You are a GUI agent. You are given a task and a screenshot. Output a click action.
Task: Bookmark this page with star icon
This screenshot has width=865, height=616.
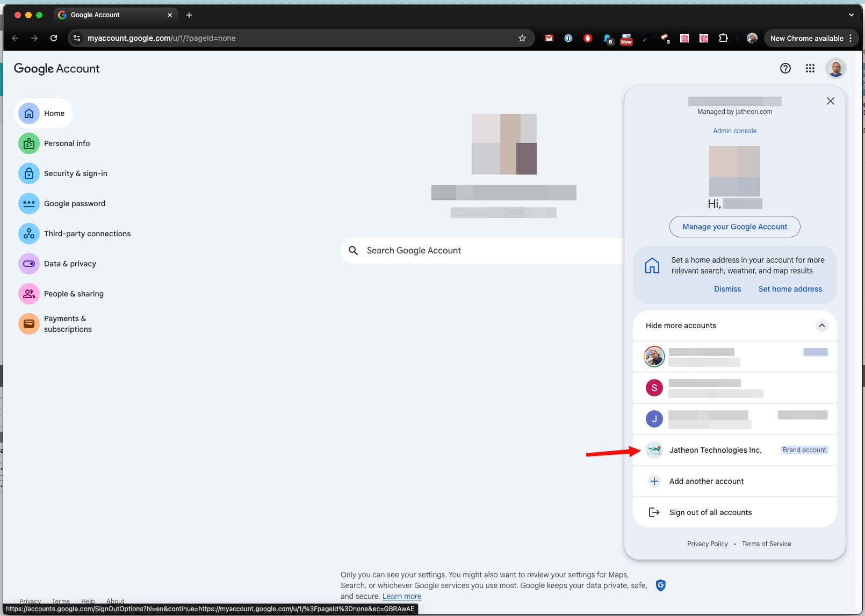click(522, 38)
